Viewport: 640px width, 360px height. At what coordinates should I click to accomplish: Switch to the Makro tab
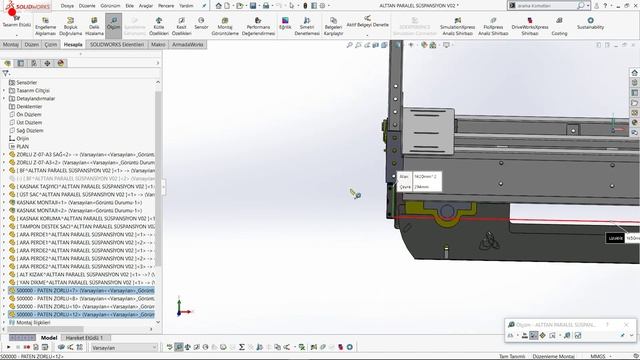tap(158, 44)
